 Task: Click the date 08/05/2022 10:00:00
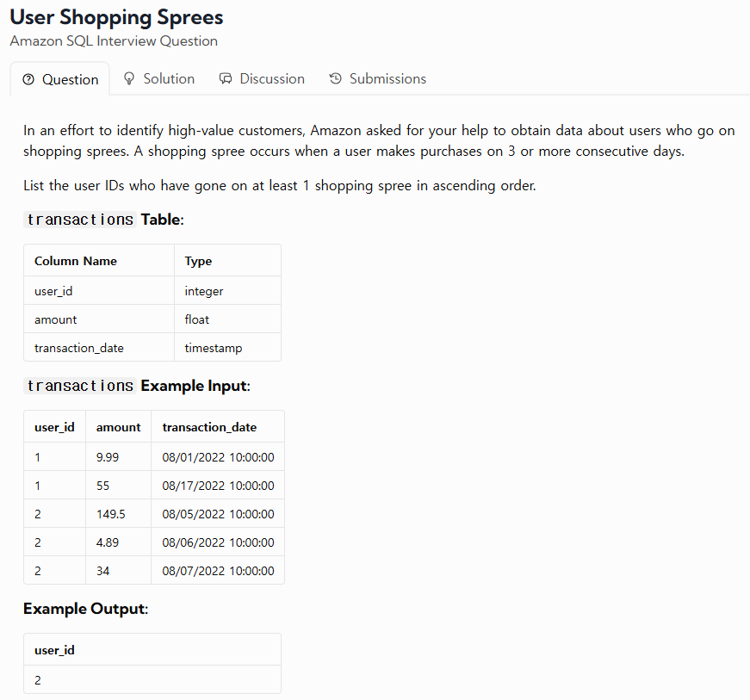pyautogui.click(x=218, y=514)
